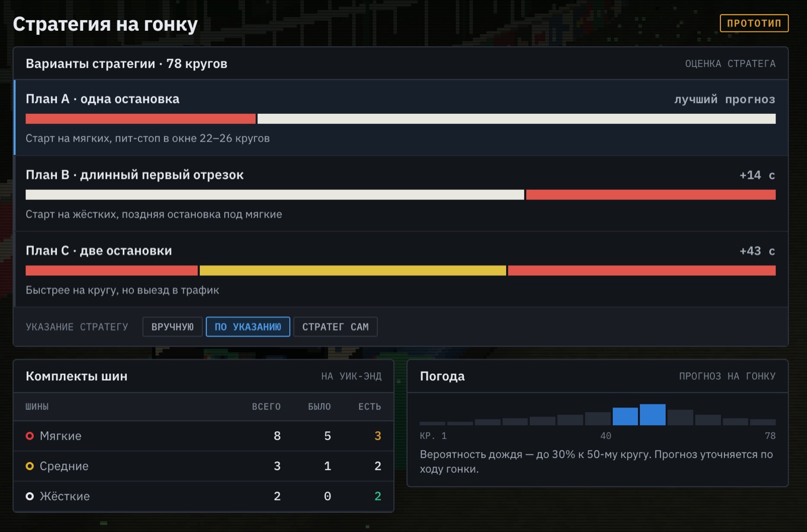Viewport: 807px width, 532px height.
Task: Choose План B · длинный первый отрезок
Action: (x=135, y=175)
